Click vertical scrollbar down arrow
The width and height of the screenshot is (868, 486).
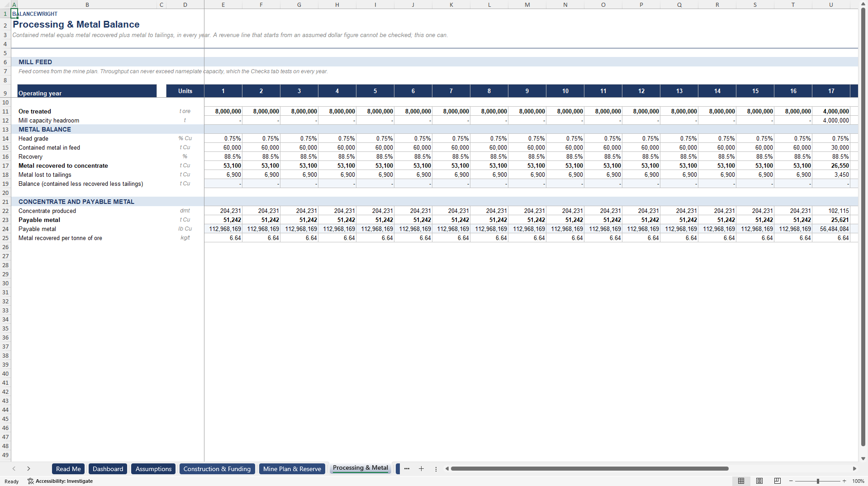(x=863, y=458)
